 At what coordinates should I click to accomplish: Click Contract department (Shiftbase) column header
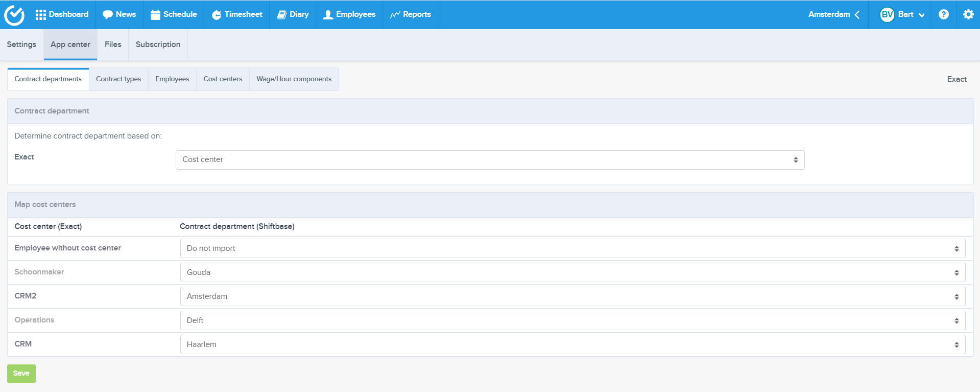237,226
